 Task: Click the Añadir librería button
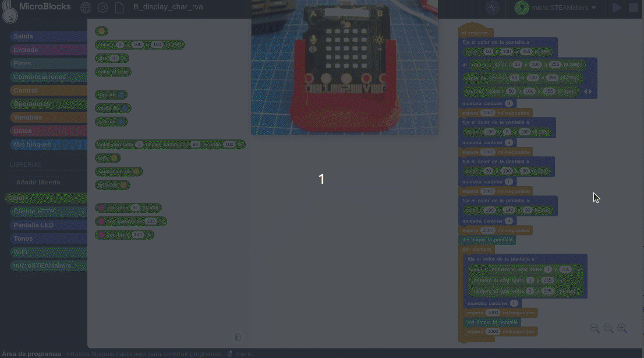pos(38,182)
